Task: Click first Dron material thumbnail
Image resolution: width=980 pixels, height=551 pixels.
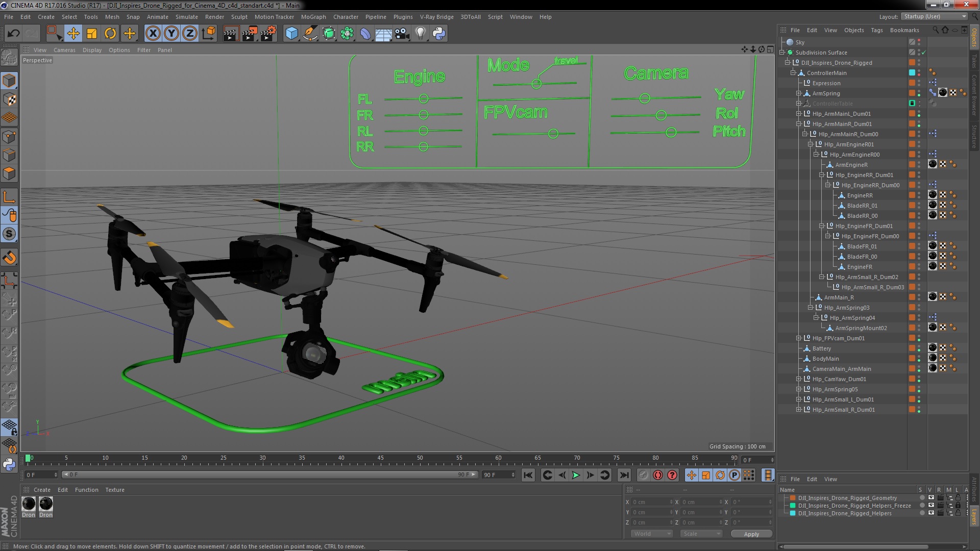Action: click(29, 504)
